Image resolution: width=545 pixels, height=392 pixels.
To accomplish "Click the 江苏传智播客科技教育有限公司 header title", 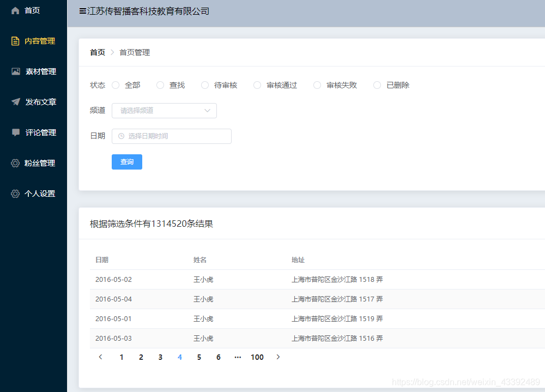I will tap(148, 11).
